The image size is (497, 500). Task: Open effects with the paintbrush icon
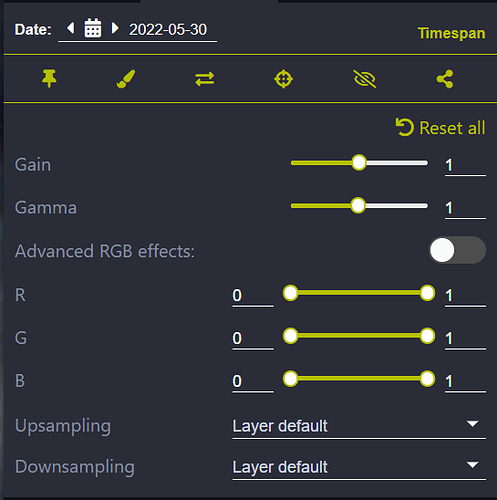(x=126, y=79)
